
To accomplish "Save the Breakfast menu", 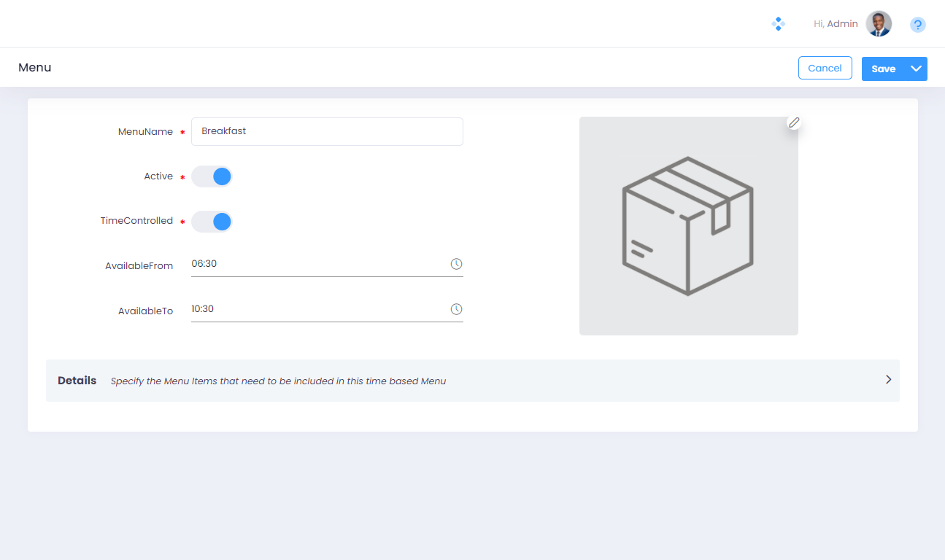I will (x=883, y=69).
